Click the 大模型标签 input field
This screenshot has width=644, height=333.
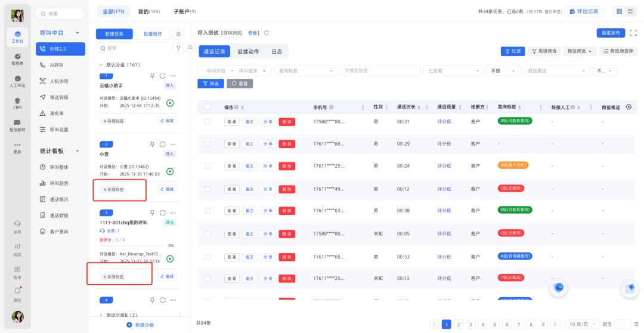pos(380,70)
